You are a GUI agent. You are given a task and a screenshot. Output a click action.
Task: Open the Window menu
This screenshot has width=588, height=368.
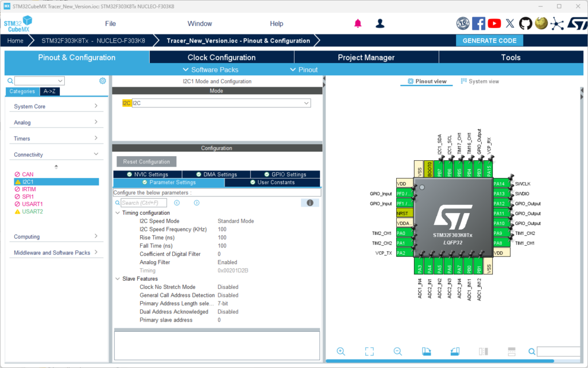point(199,24)
